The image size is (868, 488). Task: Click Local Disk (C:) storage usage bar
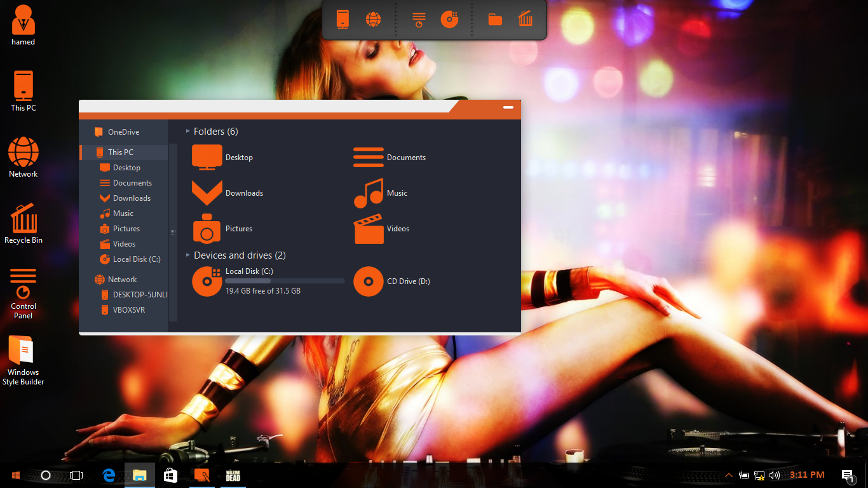(285, 281)
